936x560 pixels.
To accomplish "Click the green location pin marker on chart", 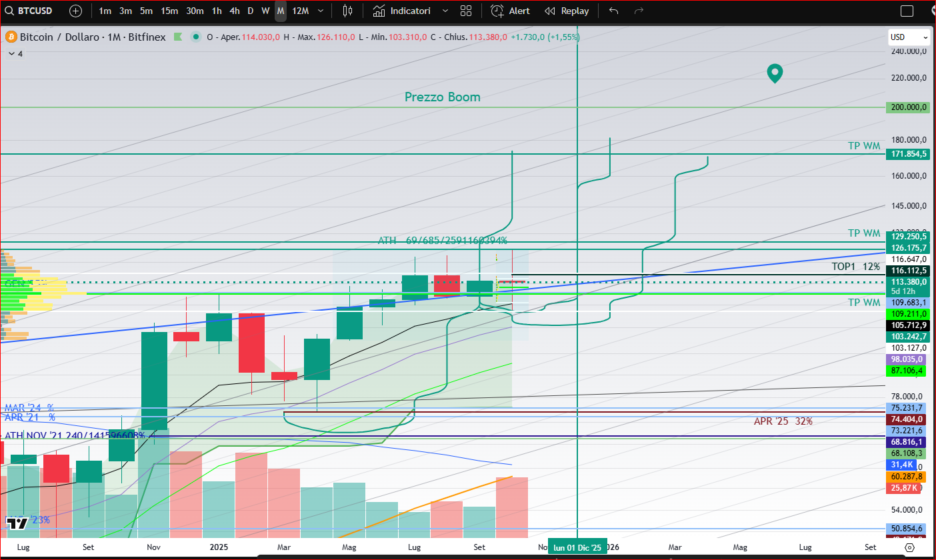I will point(774,73).
